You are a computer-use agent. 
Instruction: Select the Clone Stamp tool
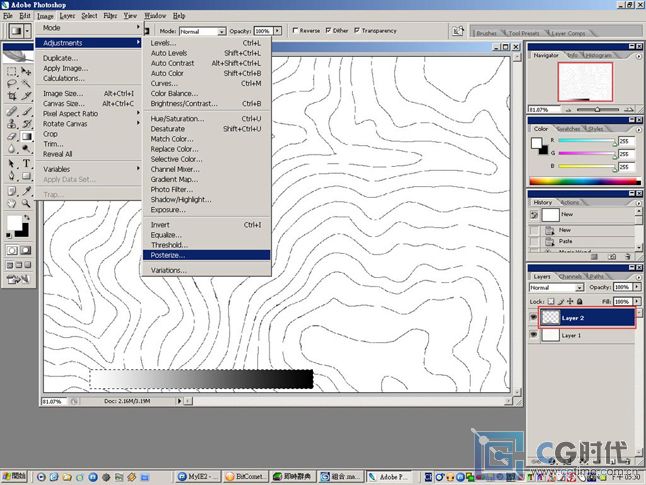(12, 124)
